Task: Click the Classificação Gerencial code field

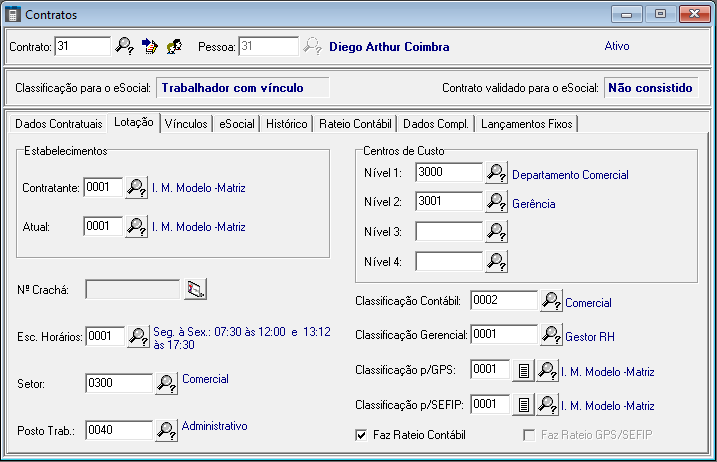Action: pos(504,334)
